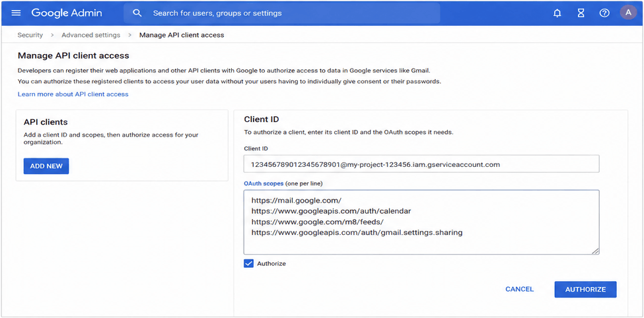
Task: Go to the Advanced settings breadcrumb
Action: (90, 35)
